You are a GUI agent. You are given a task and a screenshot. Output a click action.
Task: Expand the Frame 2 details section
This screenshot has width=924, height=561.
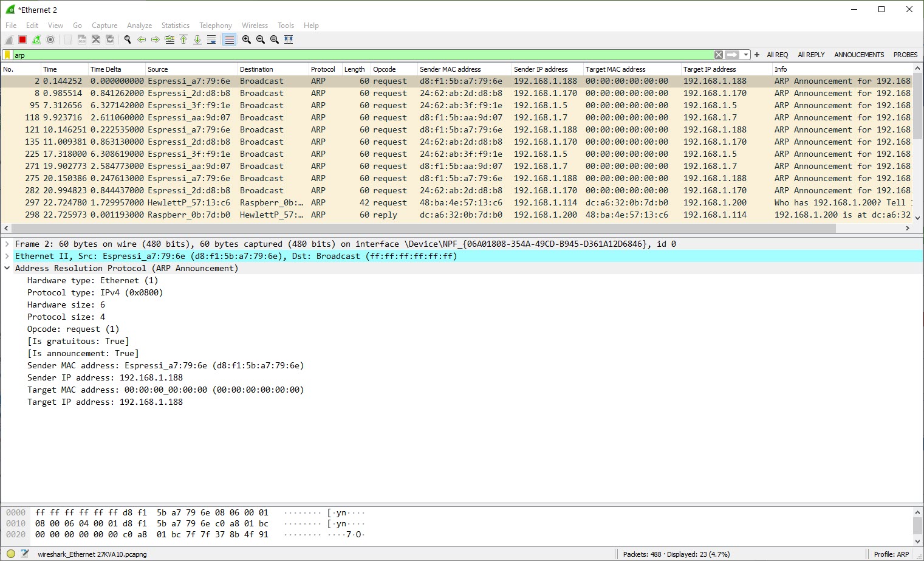point(7,244)
